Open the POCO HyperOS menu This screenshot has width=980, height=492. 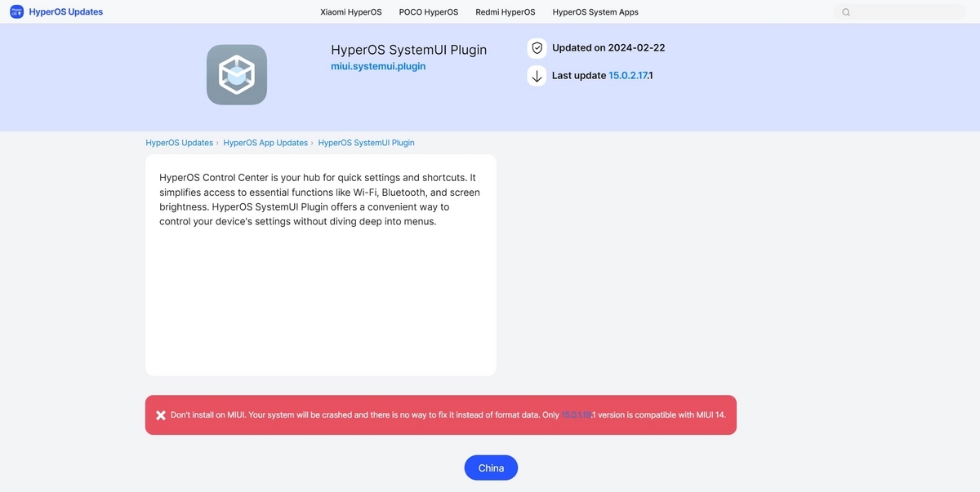[429, 12]
